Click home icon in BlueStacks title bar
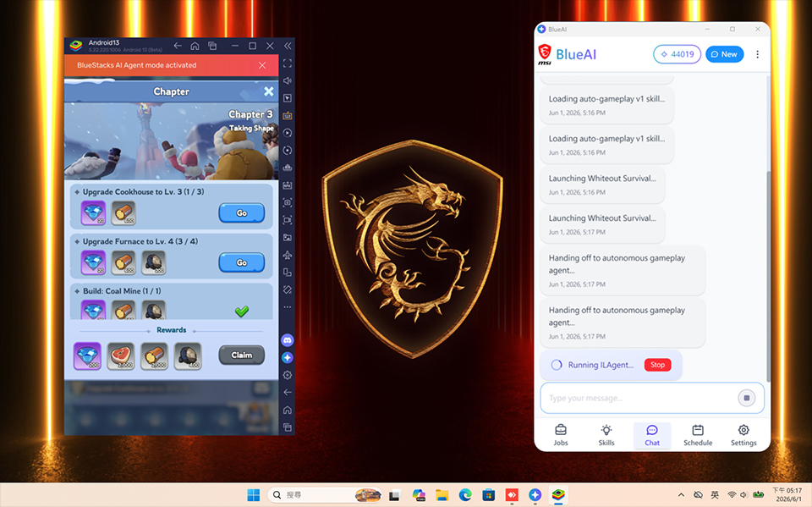812x507 pixels. click(195, 46)
